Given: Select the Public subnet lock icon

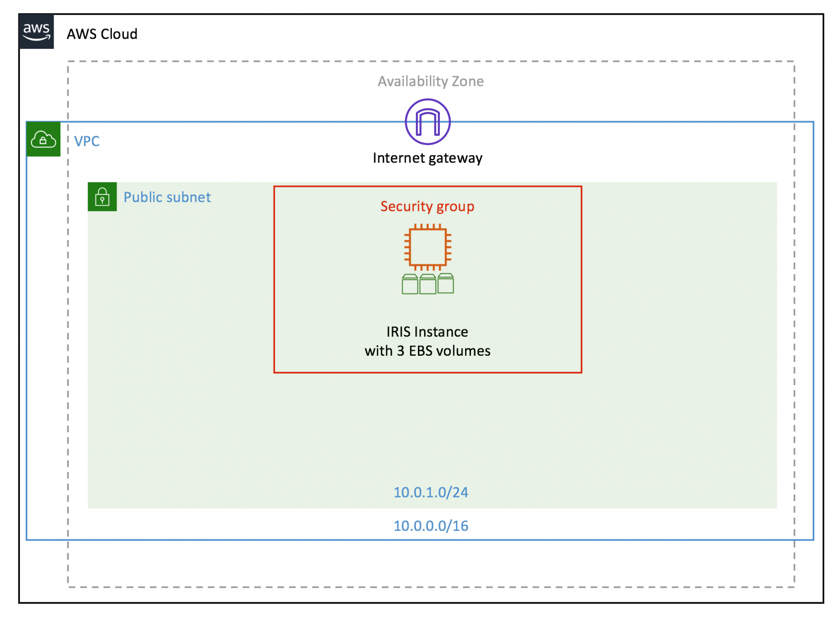Looking at the screenshot, I should (x=102, y=197).
